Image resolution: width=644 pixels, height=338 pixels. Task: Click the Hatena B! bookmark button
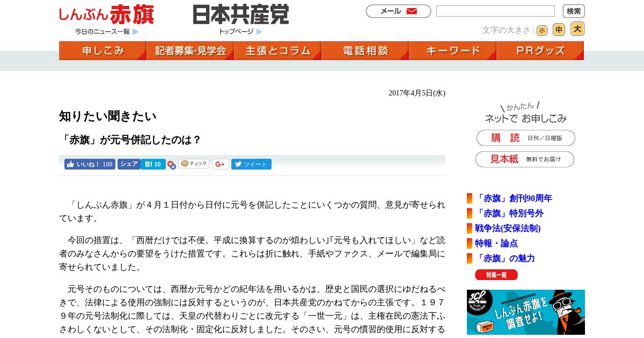pos(153,164)
